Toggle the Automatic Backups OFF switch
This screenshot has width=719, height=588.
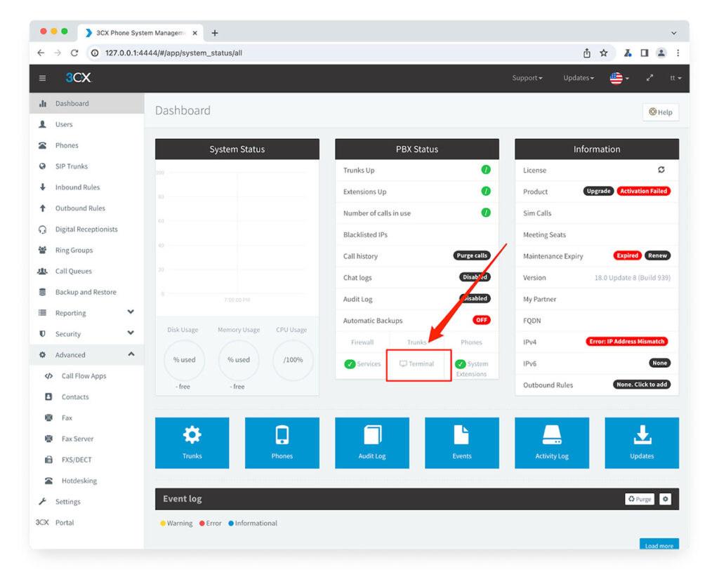click(x=482, y=320)
